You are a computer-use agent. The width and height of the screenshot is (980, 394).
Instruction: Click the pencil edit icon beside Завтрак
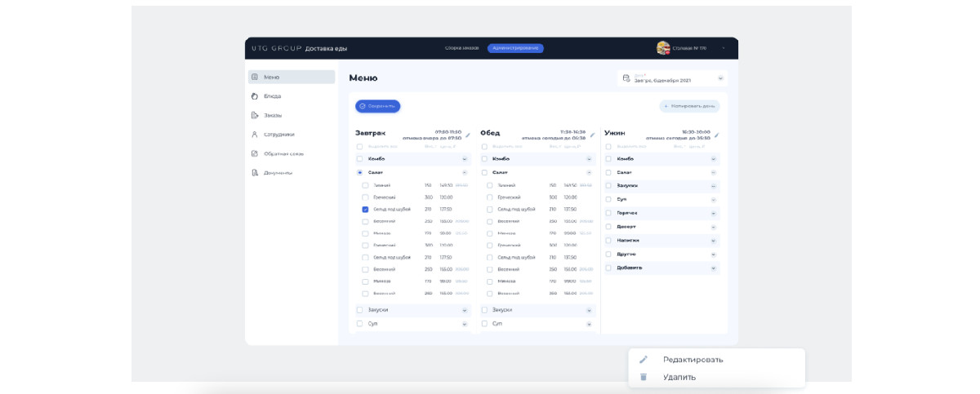467,135
